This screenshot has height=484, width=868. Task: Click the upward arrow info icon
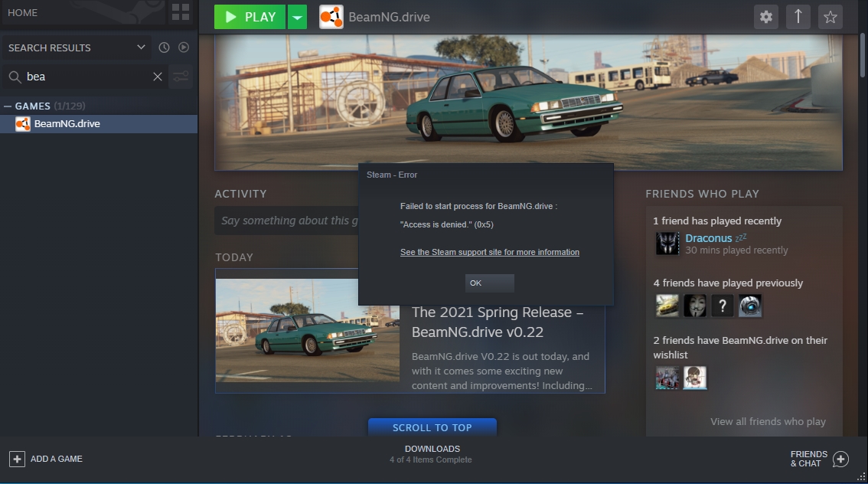click(x=798, y=17)
